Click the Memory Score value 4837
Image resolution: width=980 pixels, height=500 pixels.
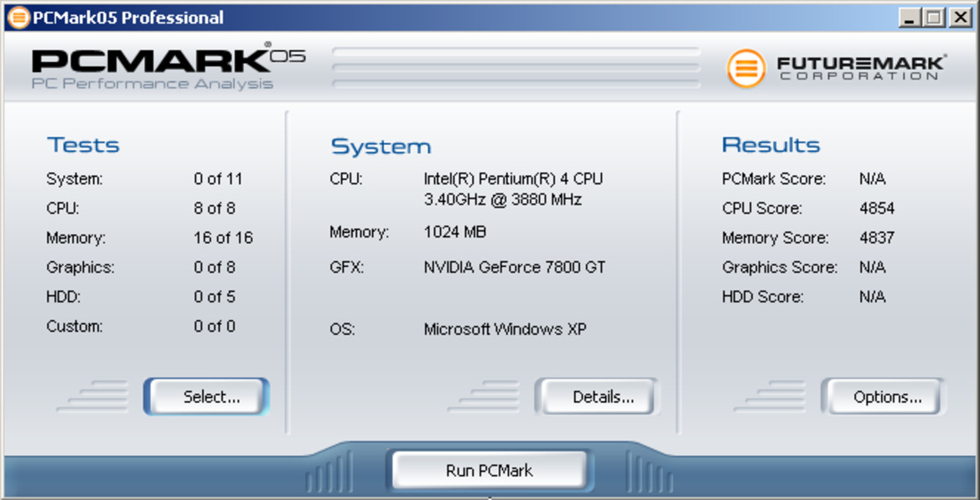pyautogui.click(x=877, y=238)
